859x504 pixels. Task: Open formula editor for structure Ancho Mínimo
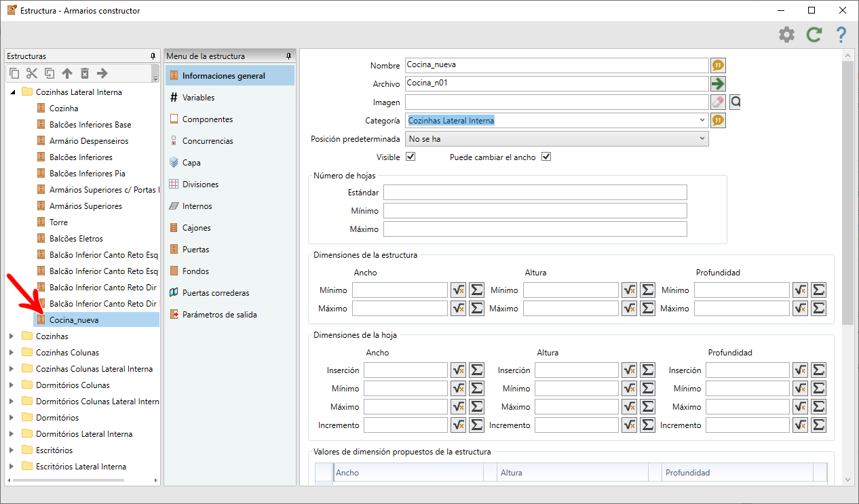459,290
